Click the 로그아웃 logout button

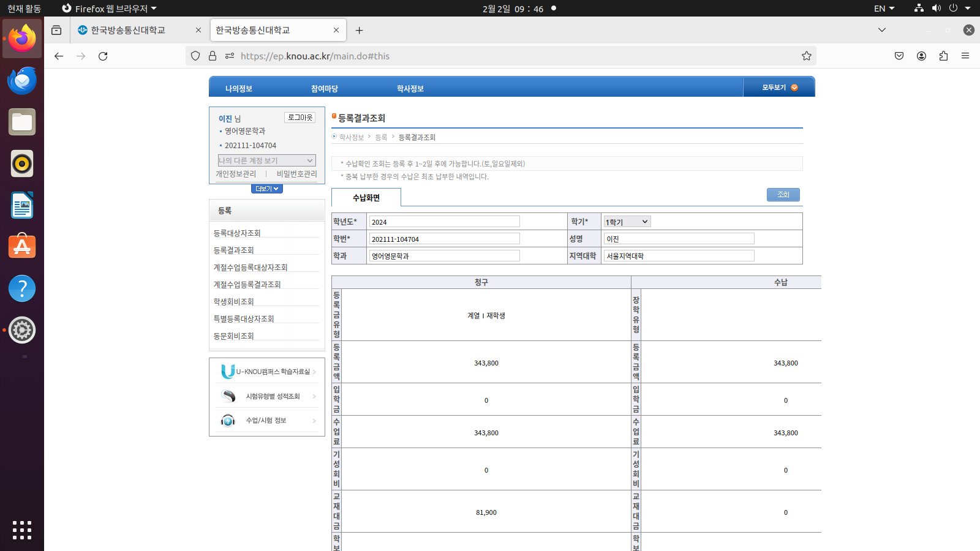(x=300, y=118)
